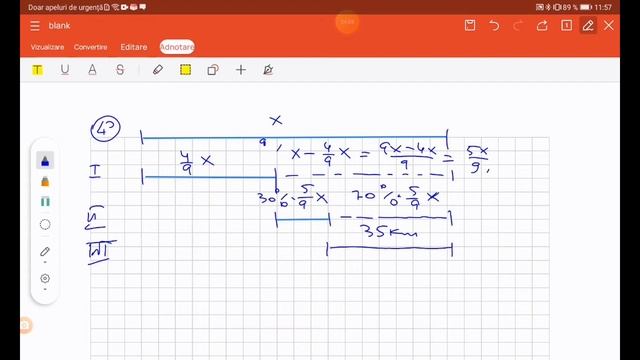This screenshot has height=360, width=640.
Task: Select the strikethrough annotation tool
Action: [120, 70]
